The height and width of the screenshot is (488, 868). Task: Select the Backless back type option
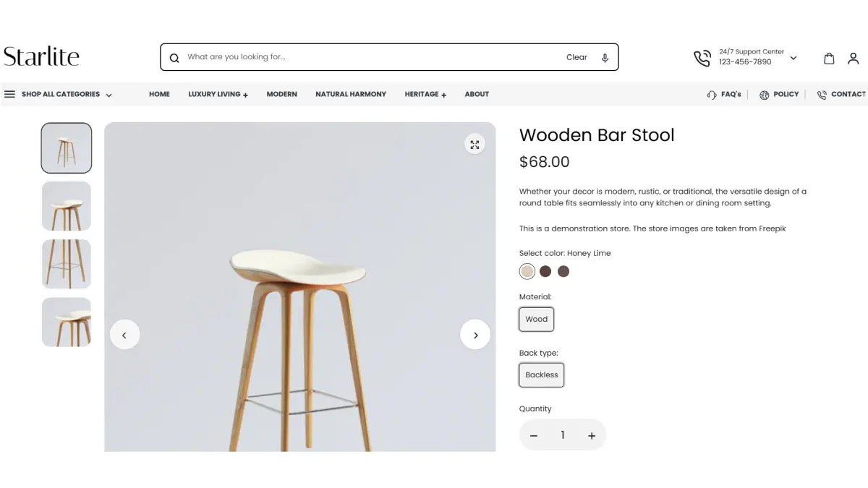coord(542,374)
